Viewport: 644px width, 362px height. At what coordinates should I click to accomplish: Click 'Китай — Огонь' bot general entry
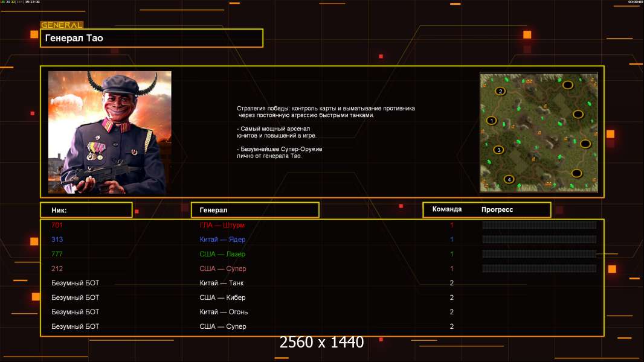click(x=224, y=312)
